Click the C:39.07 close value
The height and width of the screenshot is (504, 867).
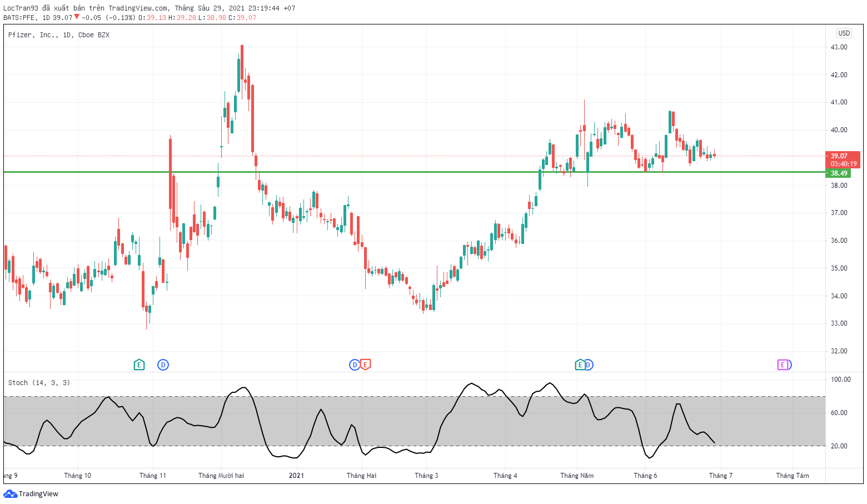tap(242, 17)
